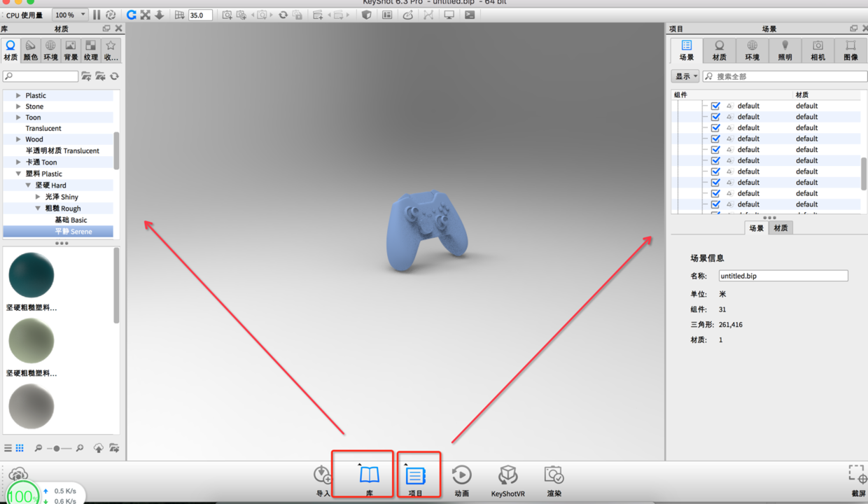Open the scripting console icon
Image resolution: width=868 pixels, height=504 pixels.
point(470,15)
